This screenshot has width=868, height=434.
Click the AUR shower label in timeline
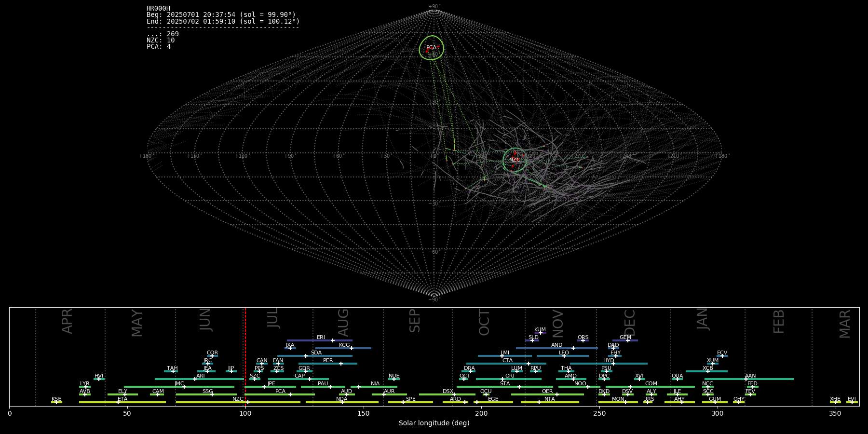[x=389, y=392]
